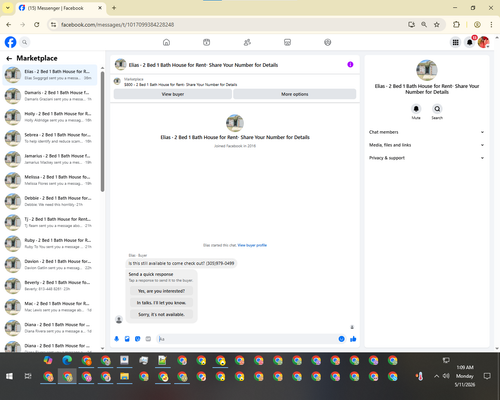Open Facebook search magnifier
500x400 pixels.
(x=25, y=42)
